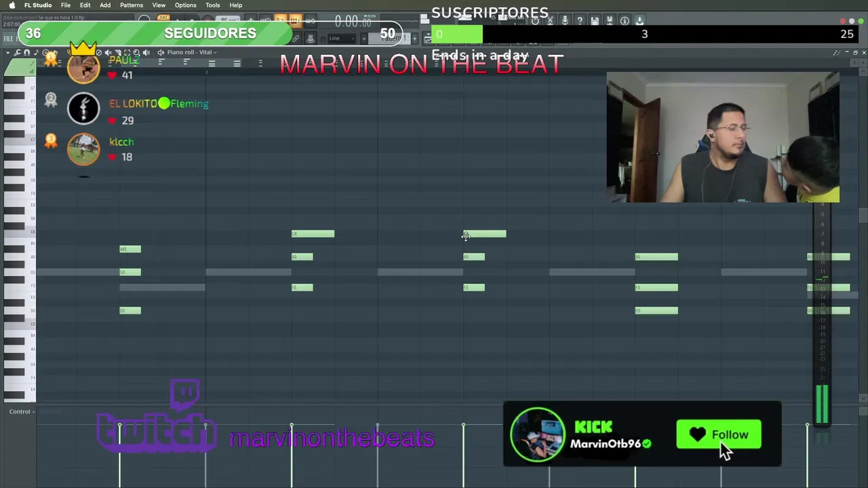This screenshot has width=868, height=488.
Task: Maximize the piano roll window
Action: (855, 52)
